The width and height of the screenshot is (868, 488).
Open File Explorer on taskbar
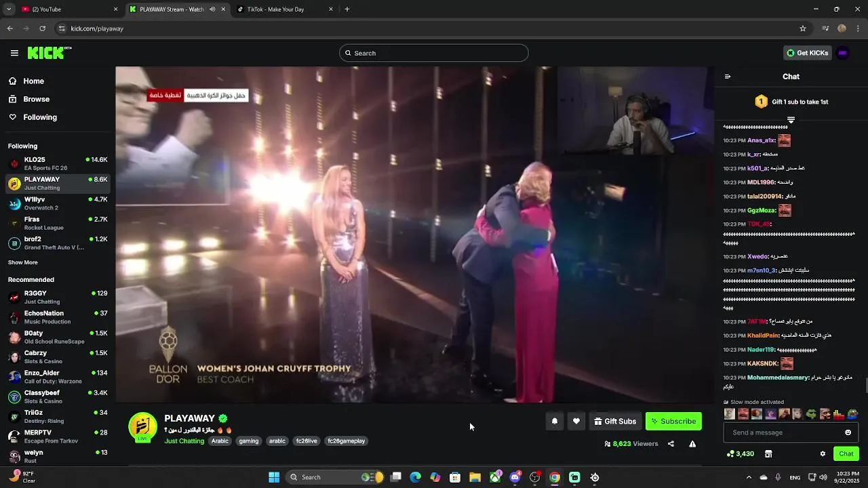(x=475, y=477)
